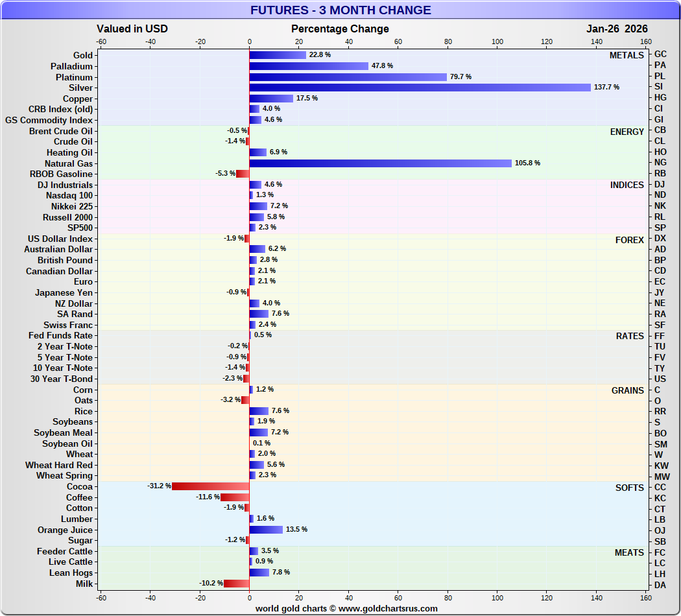Click the Orange Juice 13.5 % value
681x616 pixels.
click(x=296, y=529)
